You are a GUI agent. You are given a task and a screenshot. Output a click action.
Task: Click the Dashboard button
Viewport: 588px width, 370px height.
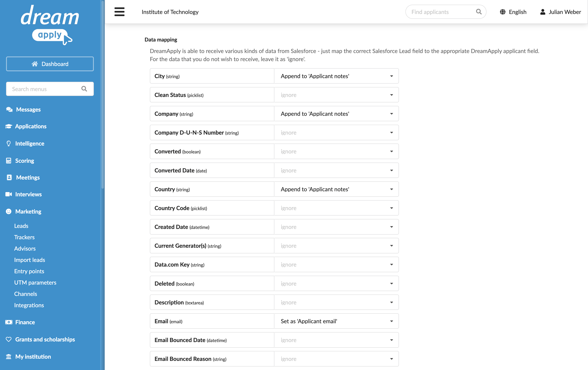pyautogui.click(x=50, y=64)
